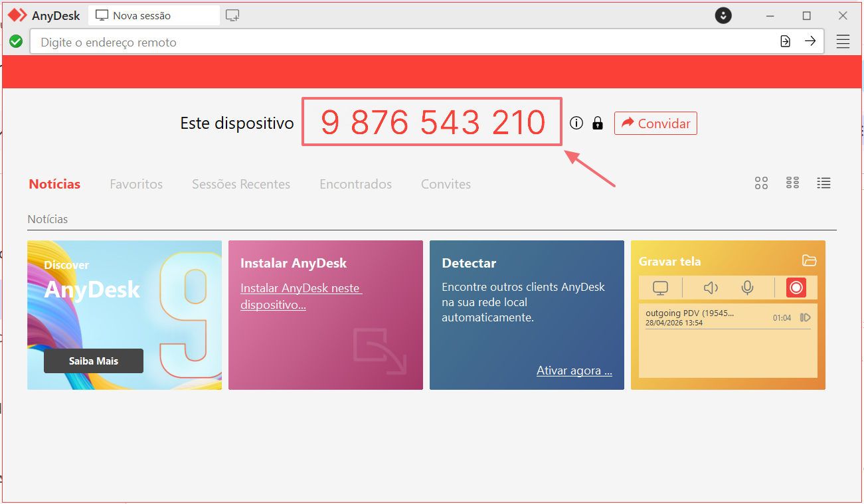Image resolution: width=864 pixels, height=504 pixels.
Task: Switch to the large tiles view
Action: (x=761, y=183)
